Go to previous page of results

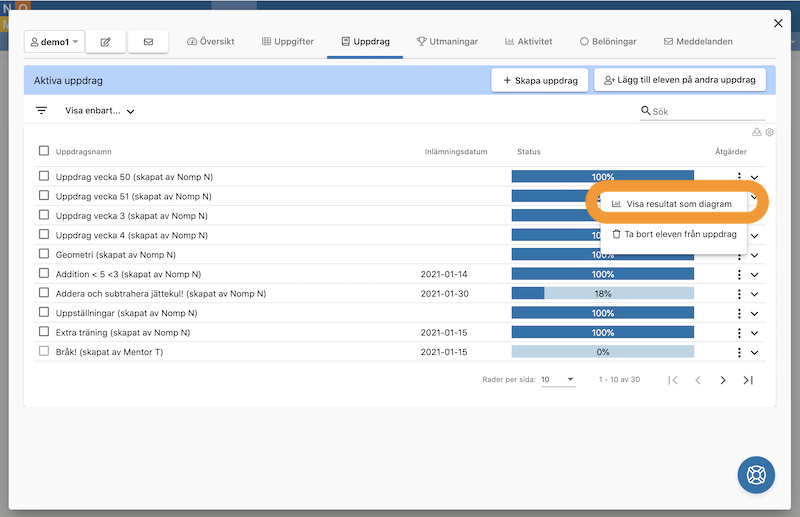[698, 380]
